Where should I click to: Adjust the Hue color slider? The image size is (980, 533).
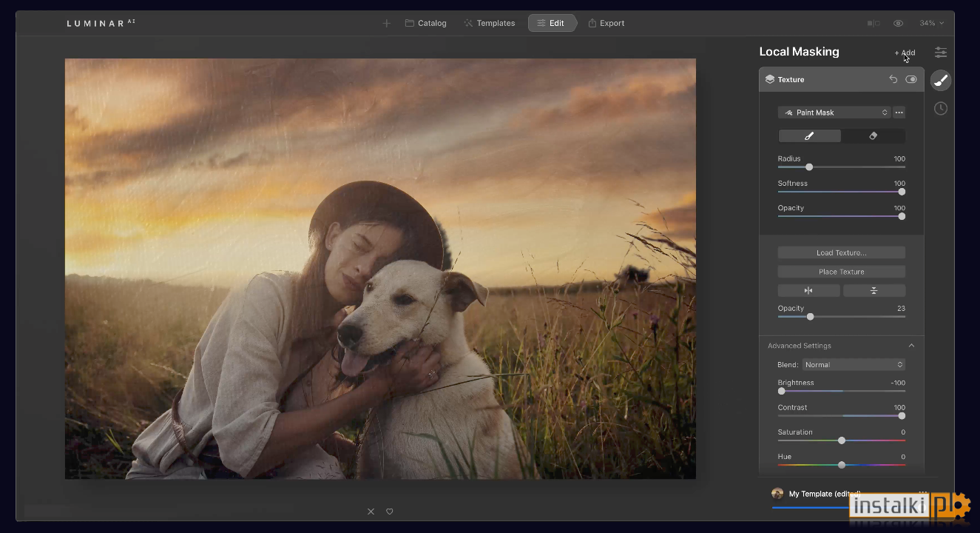click(x=842, y=465)
